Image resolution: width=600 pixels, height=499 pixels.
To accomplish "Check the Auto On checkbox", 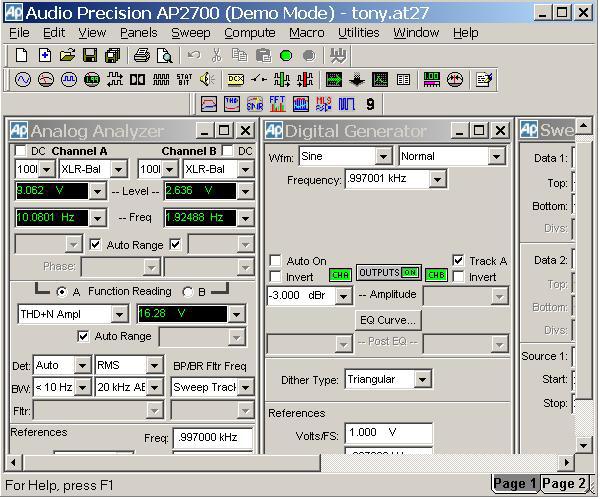I will tap(276, 261).
